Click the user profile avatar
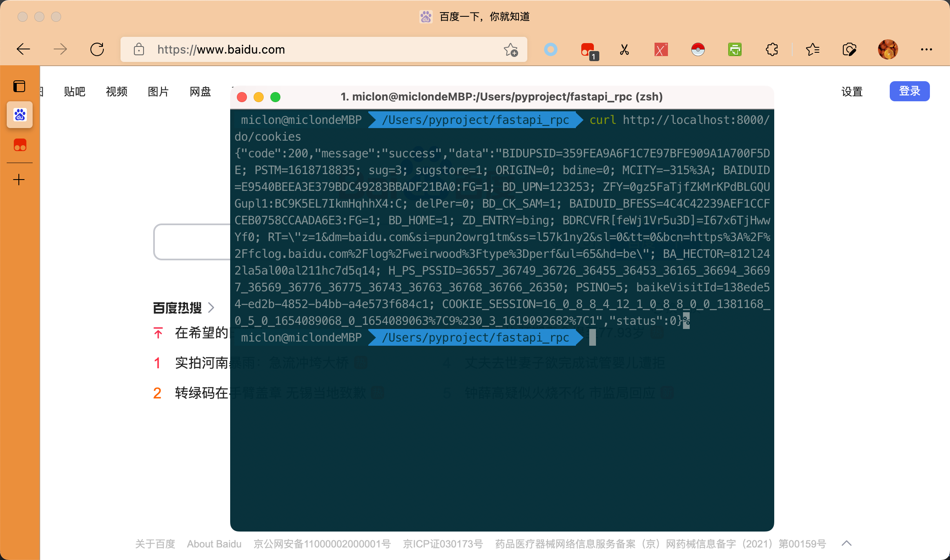 pos(888,49)
